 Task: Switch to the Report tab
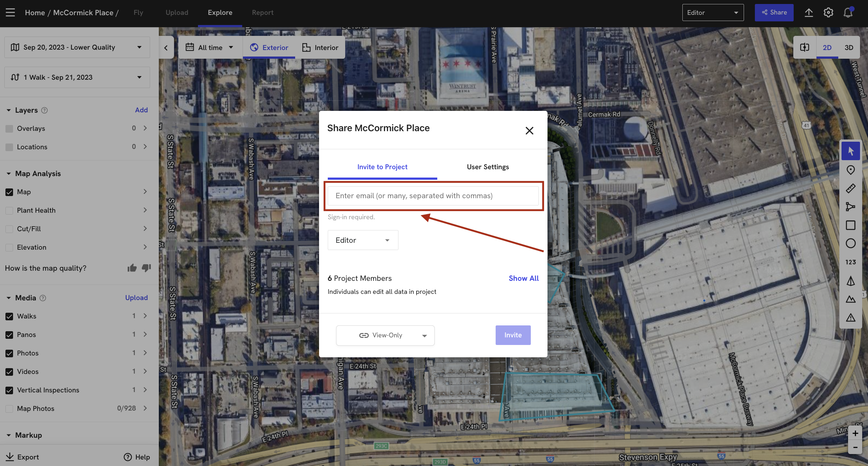pyautogui.click(x=263, y=13)
